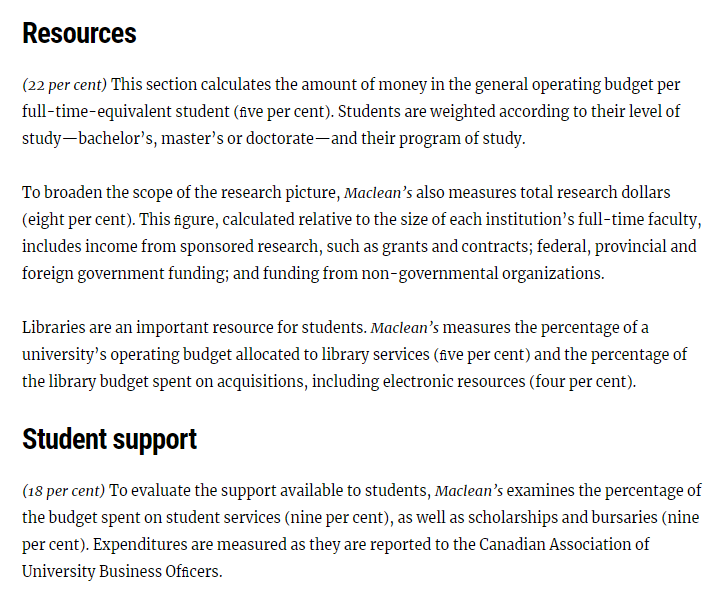The image size is (724, 603).
Task: Click "Maclean's" in the libraries paragraph
Action: (x=405, y=327)
